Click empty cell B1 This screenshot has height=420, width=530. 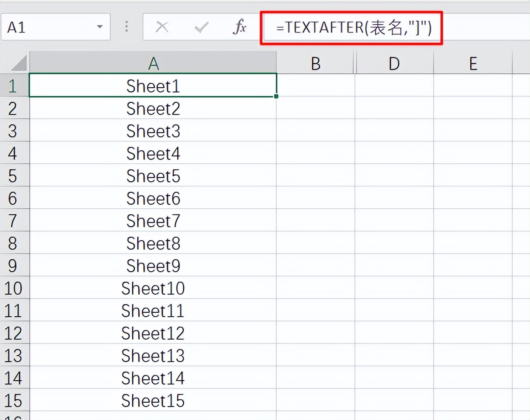[x=316, y=86]
